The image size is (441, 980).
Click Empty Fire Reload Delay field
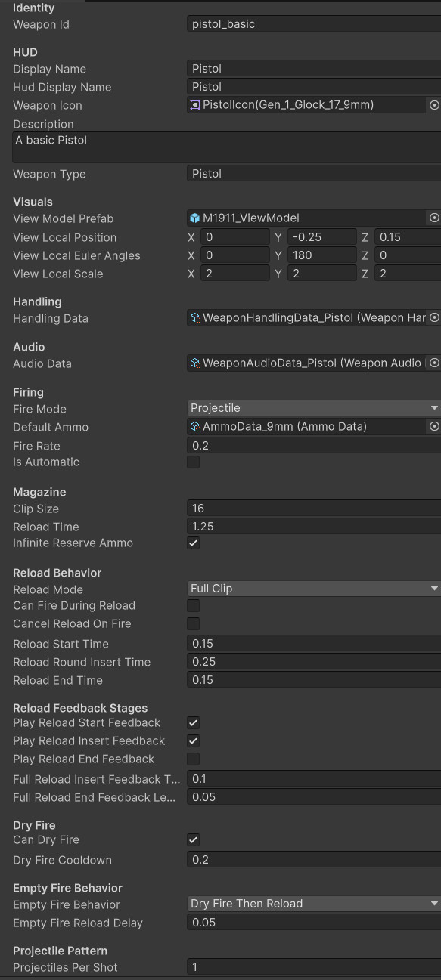[x=314, y=923]
